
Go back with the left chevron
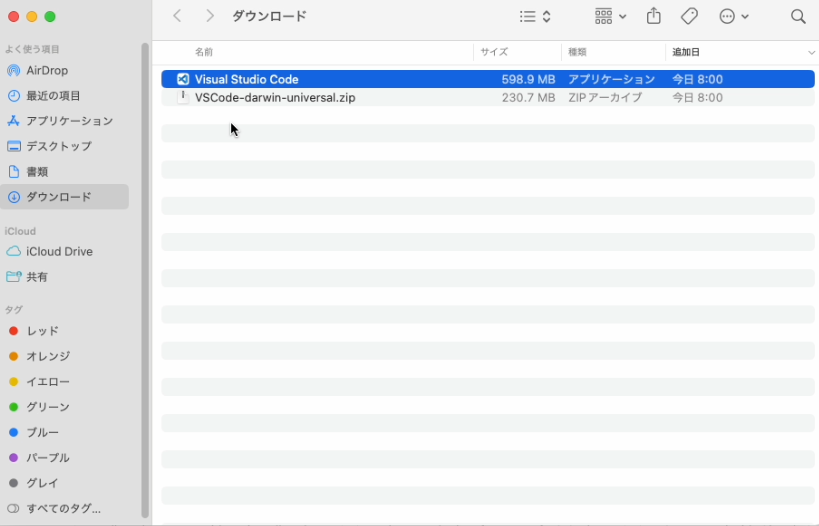pyautogui.click(x=178, y=16)
